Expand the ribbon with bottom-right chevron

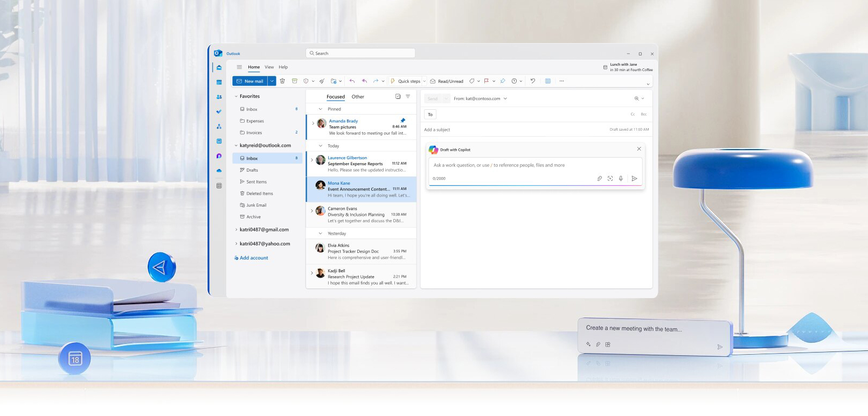click(648, 84)
